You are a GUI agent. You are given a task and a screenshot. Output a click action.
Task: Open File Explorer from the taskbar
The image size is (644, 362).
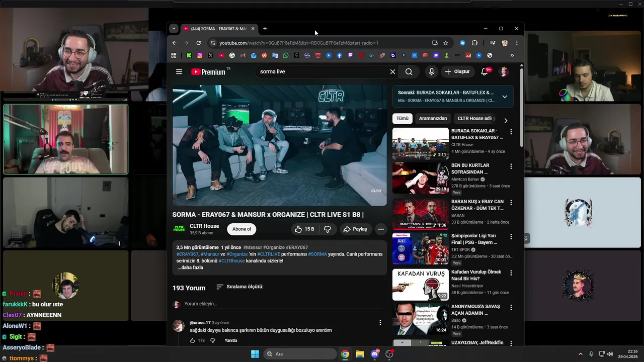click(360, 354)
